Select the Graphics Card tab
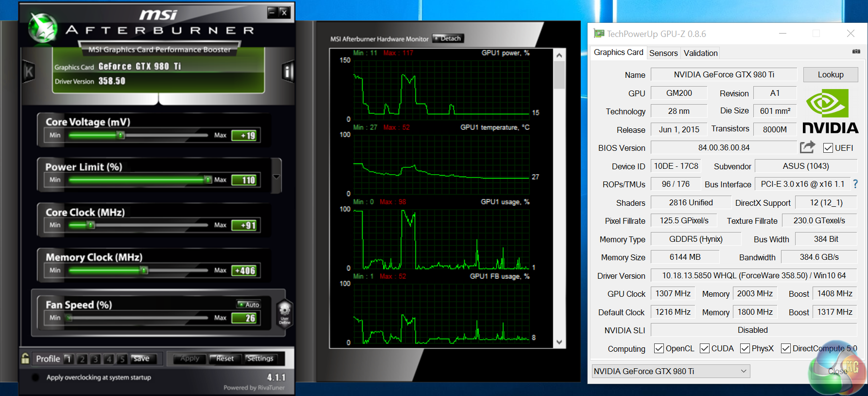Viewport: 868px width, 396px height. (618, 52)
